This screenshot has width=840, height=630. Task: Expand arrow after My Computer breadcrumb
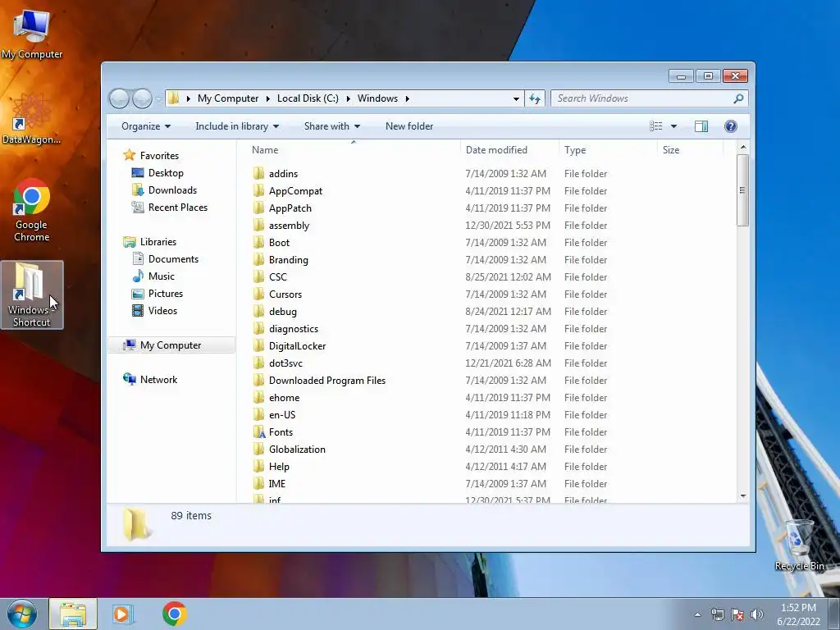point(268,98)
